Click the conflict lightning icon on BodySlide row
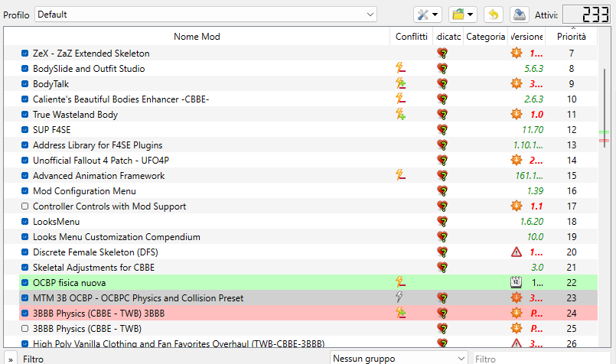The height and width of the screenshot is (364, 616). [400, 68]
